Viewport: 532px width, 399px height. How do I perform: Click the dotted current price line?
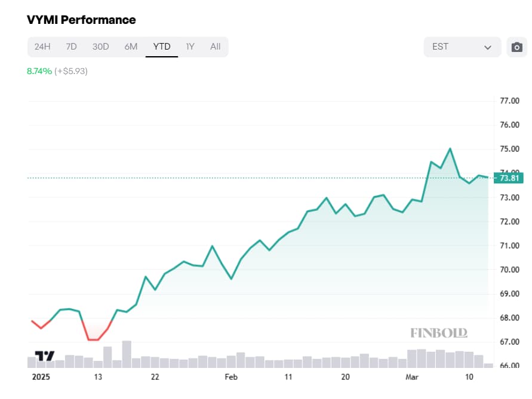click(x=239, y=177)
